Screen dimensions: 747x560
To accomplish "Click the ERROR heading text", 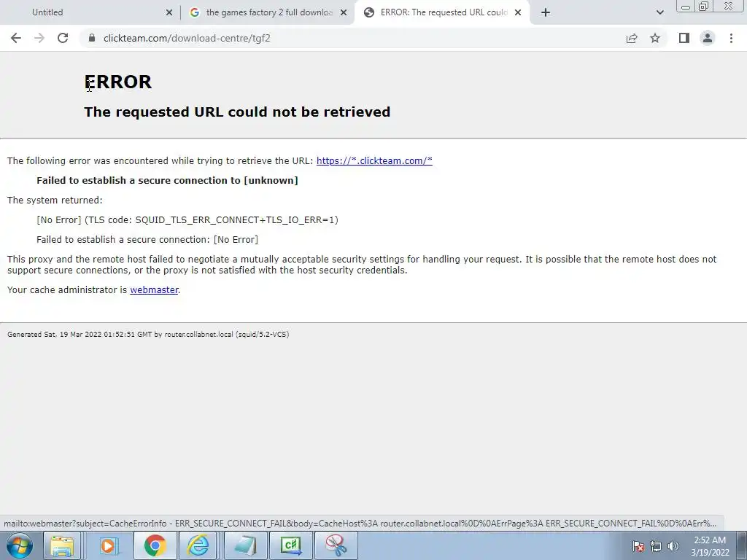I will (x=118, y=82).
